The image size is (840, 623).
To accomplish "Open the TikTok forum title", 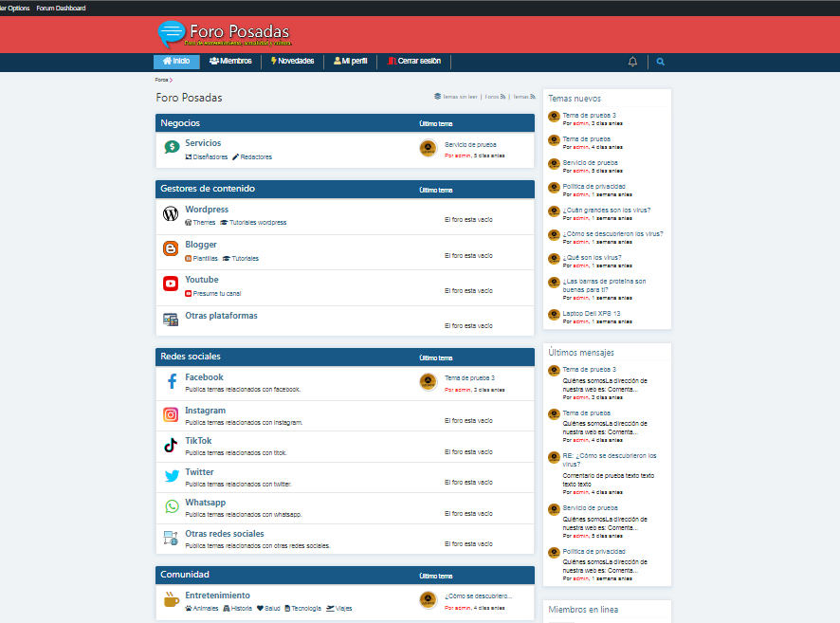I will (x=198, y=441).
